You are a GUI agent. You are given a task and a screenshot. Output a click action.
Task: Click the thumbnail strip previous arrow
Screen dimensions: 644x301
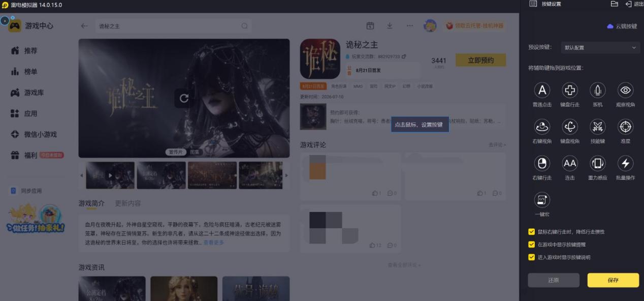point(82,175)
